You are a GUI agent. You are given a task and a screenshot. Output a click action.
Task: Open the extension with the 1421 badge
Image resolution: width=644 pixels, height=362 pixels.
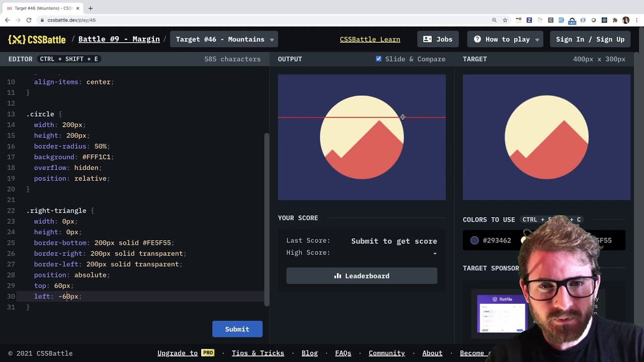572,21
